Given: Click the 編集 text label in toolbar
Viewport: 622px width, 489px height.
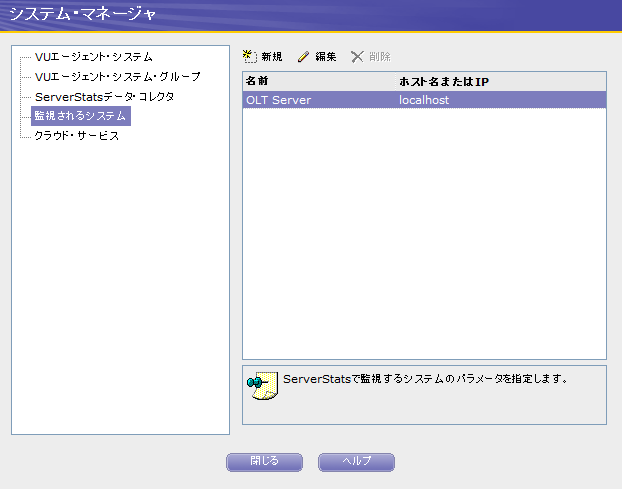Looking at the screenshot, I should 326,57.
